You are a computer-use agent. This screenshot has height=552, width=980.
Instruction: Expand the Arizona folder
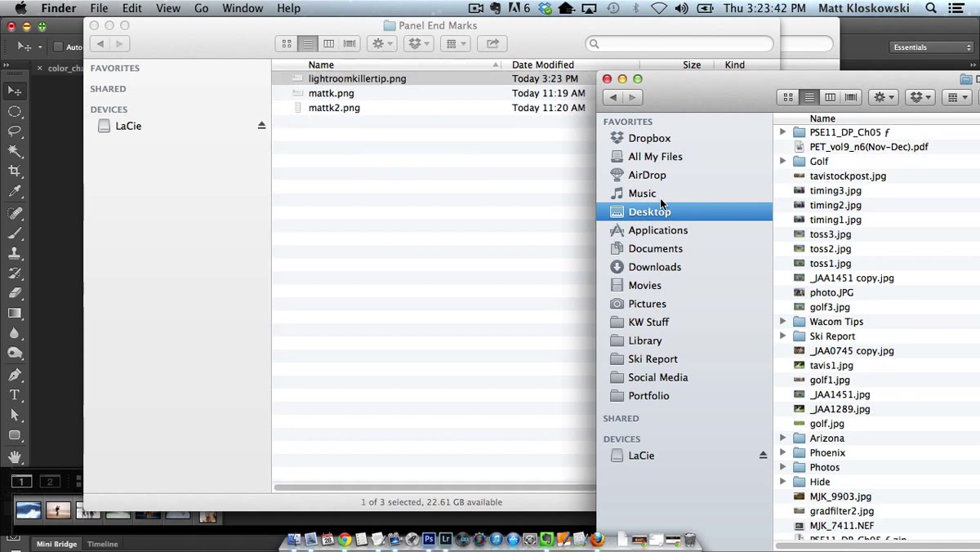pos(782,438)
